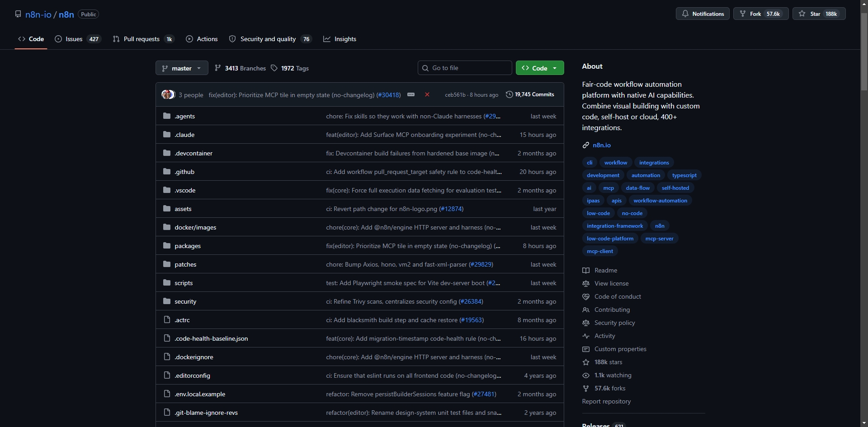Click the Custom properties icon

[x=586, y=349]
